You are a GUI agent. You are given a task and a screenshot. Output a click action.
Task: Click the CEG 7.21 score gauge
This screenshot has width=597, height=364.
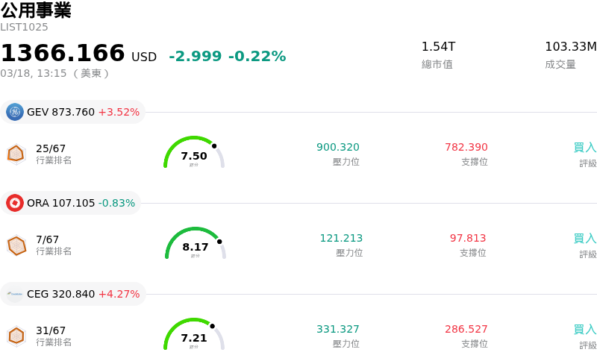[x=194, y=336]
